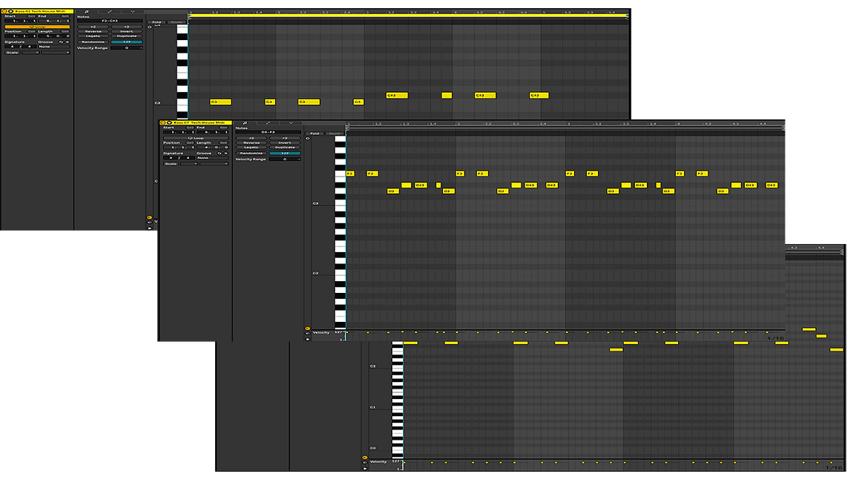868x488 pixels.
Task: Open scale name dropdown in Bass 07
Action: (x=214, y=164)
